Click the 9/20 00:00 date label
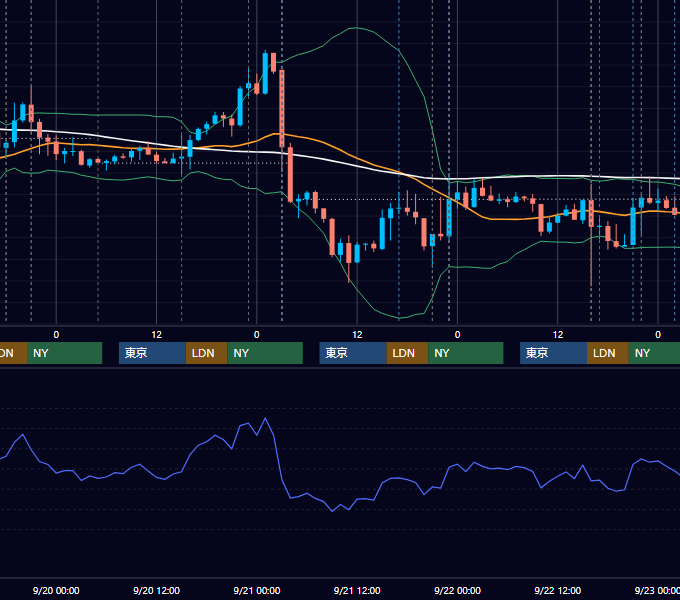Image resolution: width=680 pixels, height=600 pixels. (x=56, y=590)
